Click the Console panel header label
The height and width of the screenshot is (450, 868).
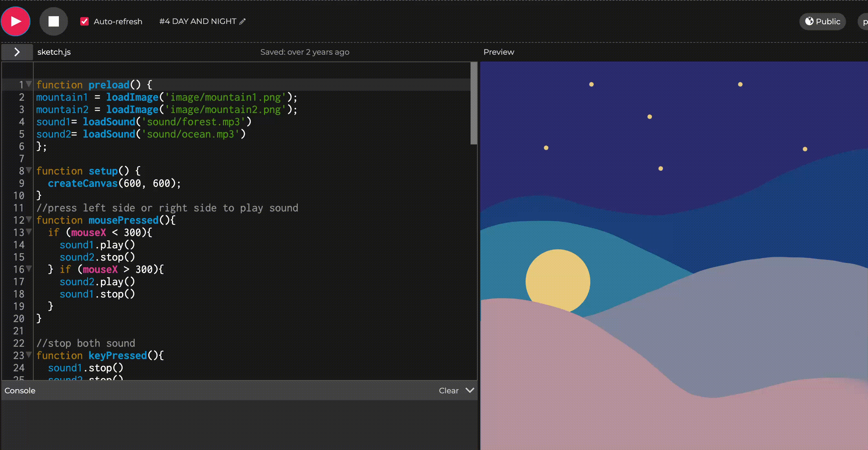point(20,390)
